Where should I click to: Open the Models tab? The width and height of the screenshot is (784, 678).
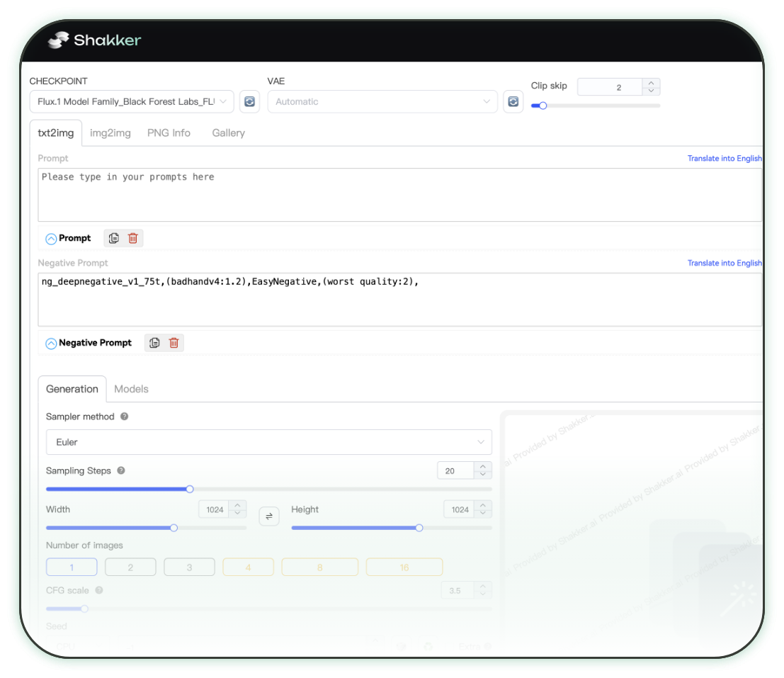pos(131,389)
